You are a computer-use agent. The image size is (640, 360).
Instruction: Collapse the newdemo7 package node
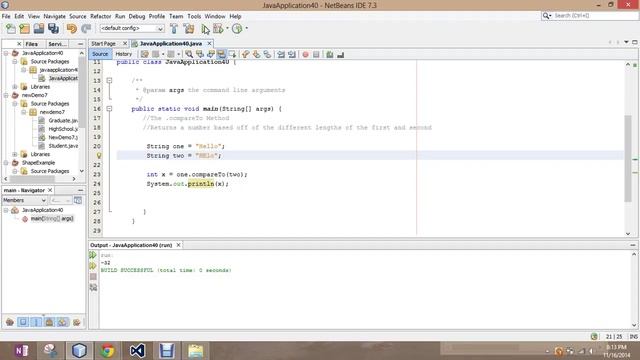pyautogui.click(x=24, y=112)
